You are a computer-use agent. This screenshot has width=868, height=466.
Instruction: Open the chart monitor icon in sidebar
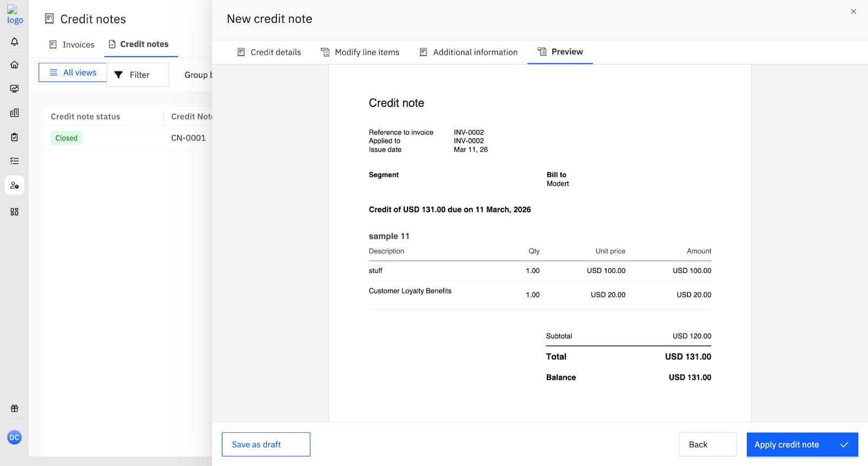point(15,89)
